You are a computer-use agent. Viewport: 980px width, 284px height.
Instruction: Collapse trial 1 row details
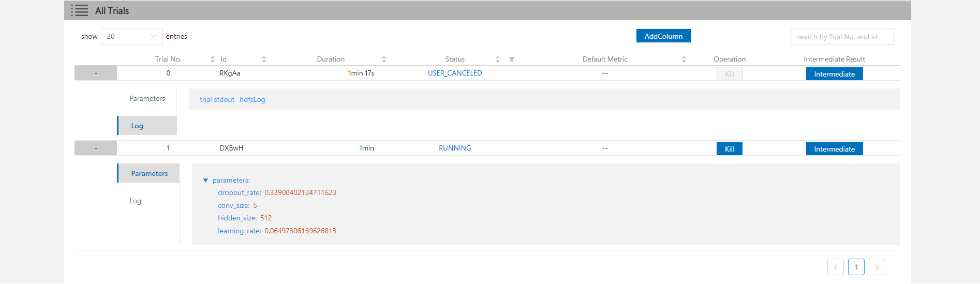point(96,148)
